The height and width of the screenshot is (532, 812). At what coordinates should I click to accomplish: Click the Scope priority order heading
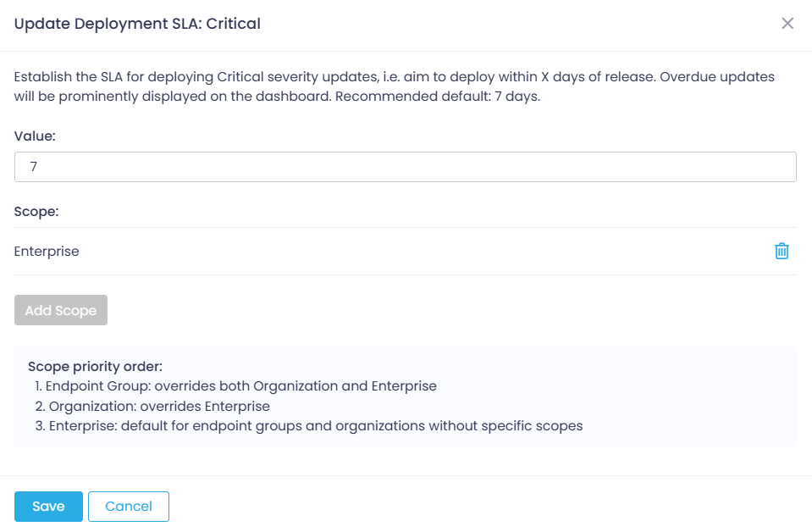(95, 366)
